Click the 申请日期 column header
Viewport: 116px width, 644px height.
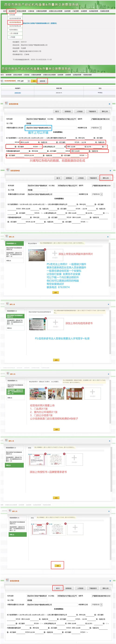click(x=59, y=88)
